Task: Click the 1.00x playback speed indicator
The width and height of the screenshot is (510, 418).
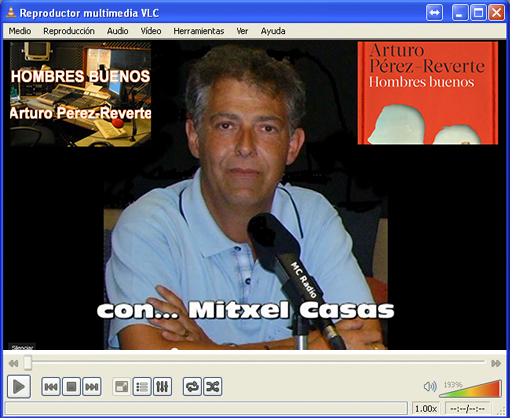Action: pos(426,408)
